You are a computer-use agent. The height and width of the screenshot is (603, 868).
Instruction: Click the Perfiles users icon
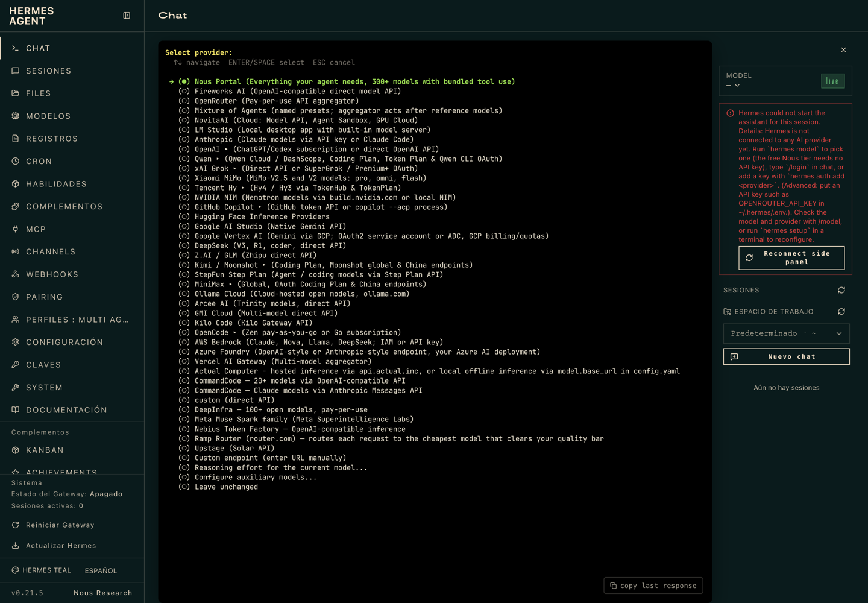[16, 320]
